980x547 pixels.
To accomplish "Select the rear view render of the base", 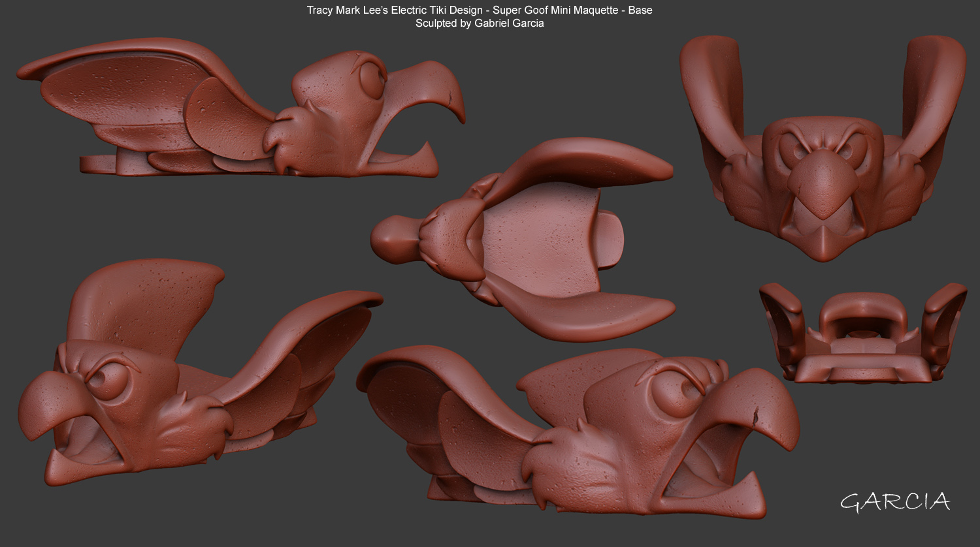I will point(863,333).
